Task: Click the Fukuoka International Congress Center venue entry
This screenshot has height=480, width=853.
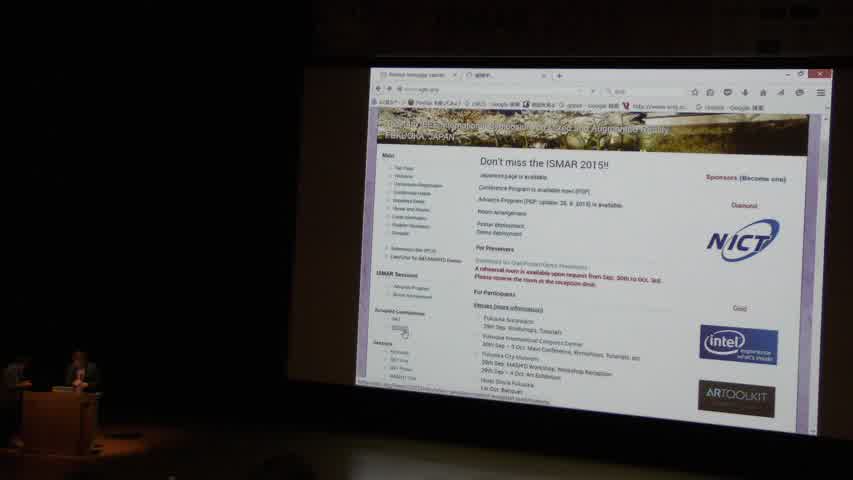Action: (x=532, y=340)
